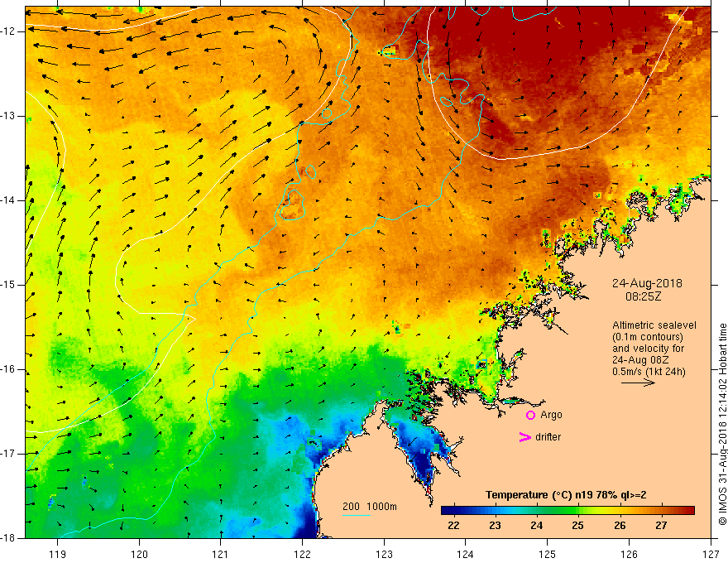Click the longitude axis label 127
Viewport: 728px width, 563px height.
(711, 554)
